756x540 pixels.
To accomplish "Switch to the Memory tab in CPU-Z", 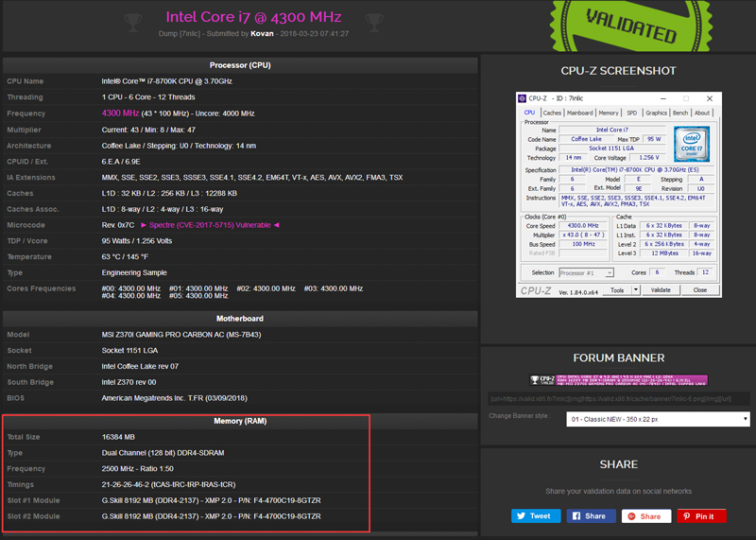I will (x=609, y=113).
